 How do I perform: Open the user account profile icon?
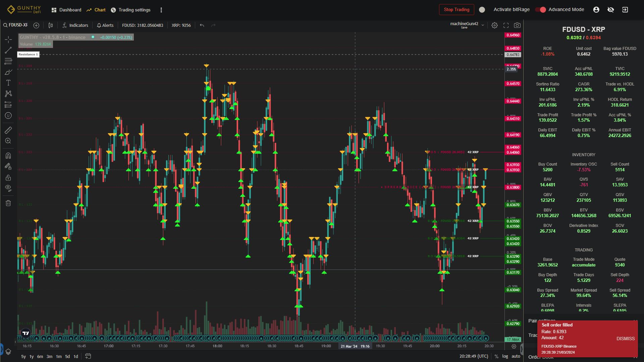(x=596, y=10)
